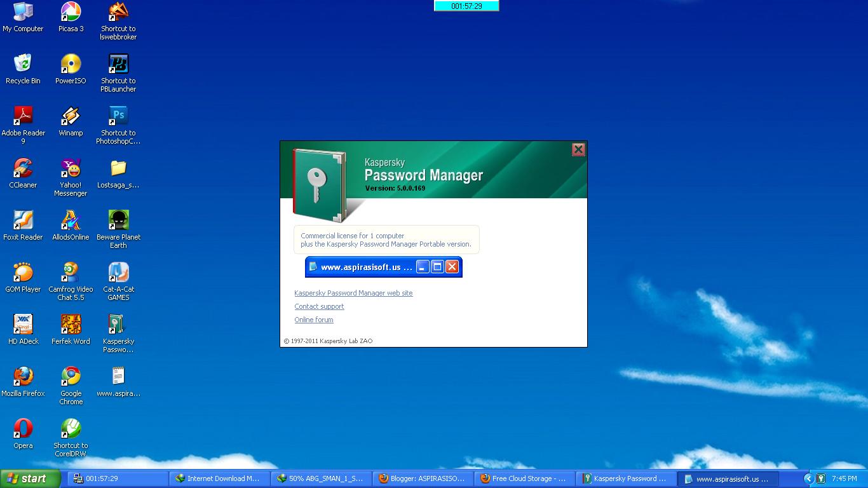Click the green book key logo

tap(320, 185)
